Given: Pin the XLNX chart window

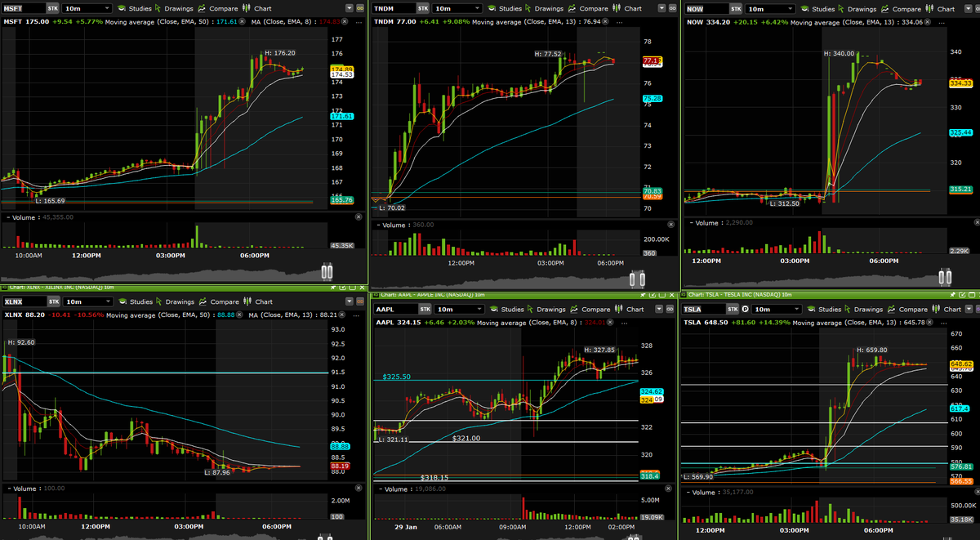Looking at the screenshot, I should click(x=333, y=288).
